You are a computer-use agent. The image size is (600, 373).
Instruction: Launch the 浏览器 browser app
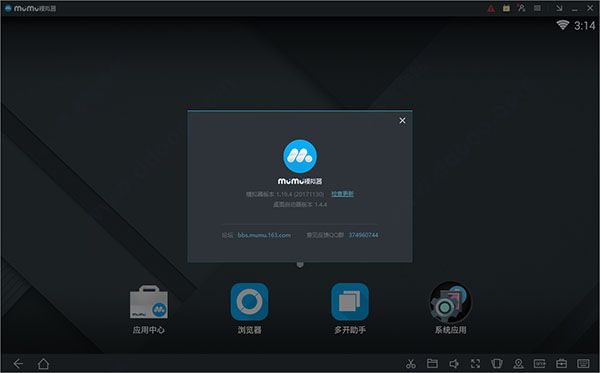(249, 301)
